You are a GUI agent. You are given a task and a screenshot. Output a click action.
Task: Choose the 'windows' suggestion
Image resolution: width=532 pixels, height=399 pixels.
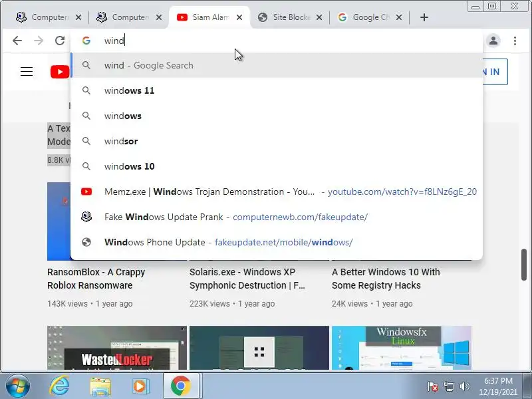pyautogui.click(x=277, y=116)
